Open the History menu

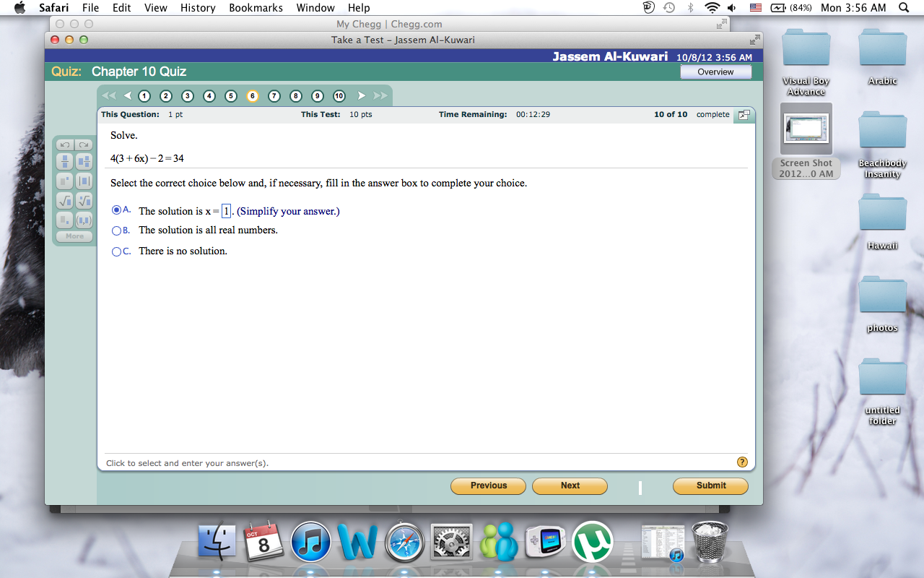pos(197,8)
